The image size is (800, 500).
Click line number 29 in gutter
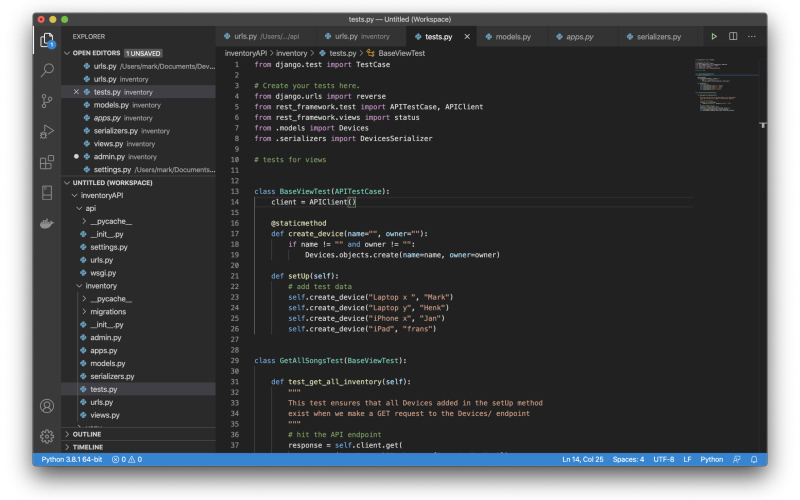(235, 361)
